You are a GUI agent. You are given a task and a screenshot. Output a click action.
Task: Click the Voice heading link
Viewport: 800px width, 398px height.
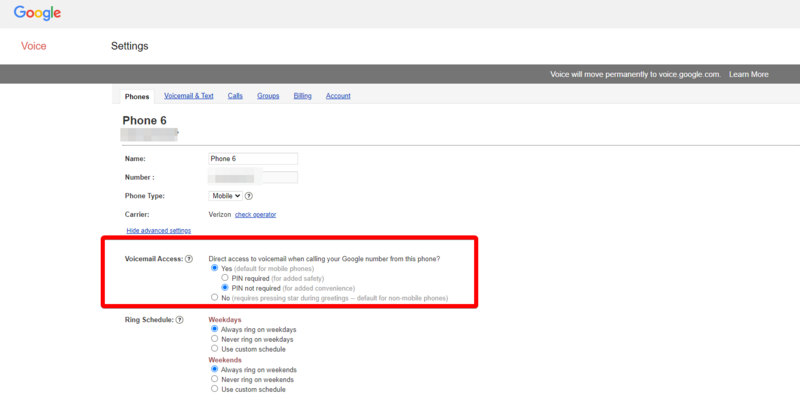(34, 46)
